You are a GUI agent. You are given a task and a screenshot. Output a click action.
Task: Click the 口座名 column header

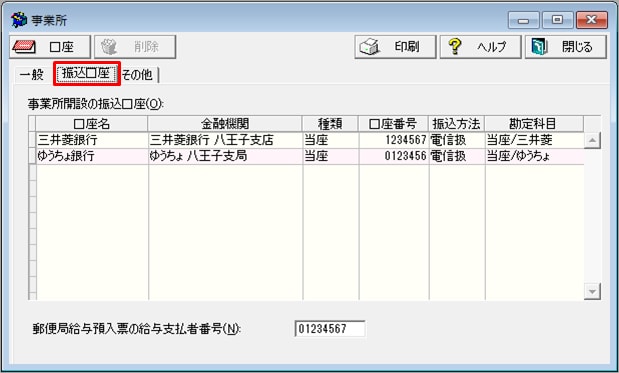(92, 124)
